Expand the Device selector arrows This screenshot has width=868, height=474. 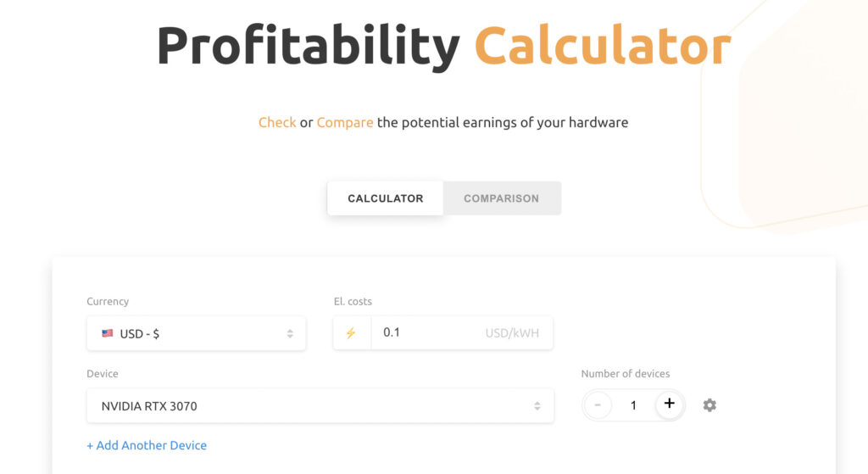point(537,406)
